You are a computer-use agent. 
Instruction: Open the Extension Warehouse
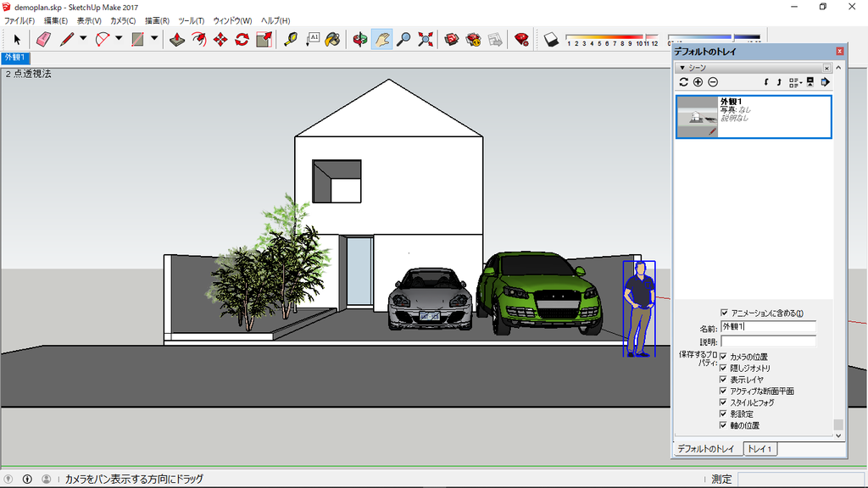click(474, 39)
